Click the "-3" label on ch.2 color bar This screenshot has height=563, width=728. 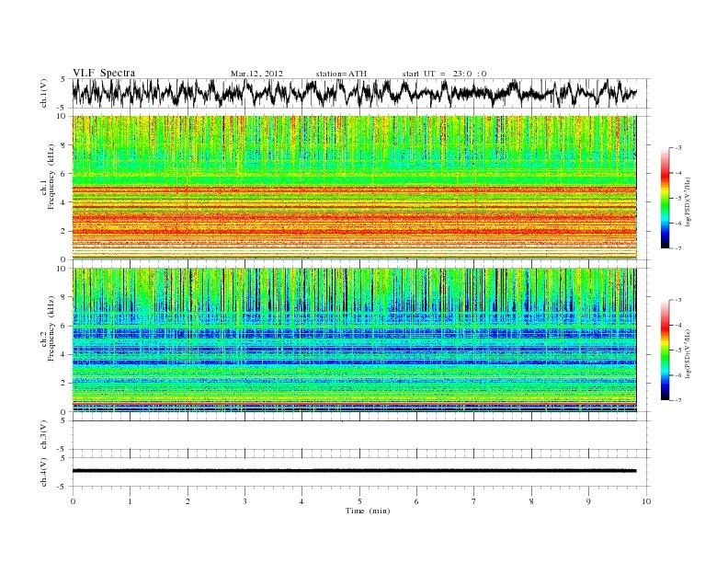[678, 300]
